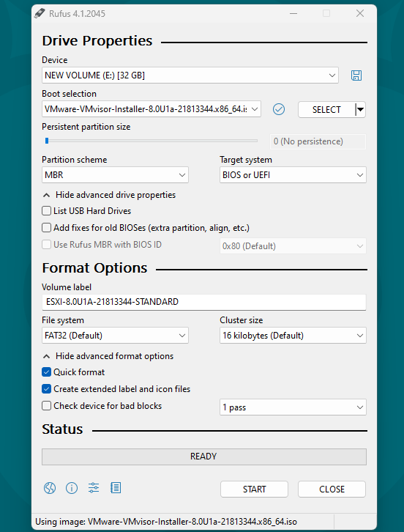Open the 1 pass bad blocks dropdown
The image size is (404, 532).
(x=293, y=407)
